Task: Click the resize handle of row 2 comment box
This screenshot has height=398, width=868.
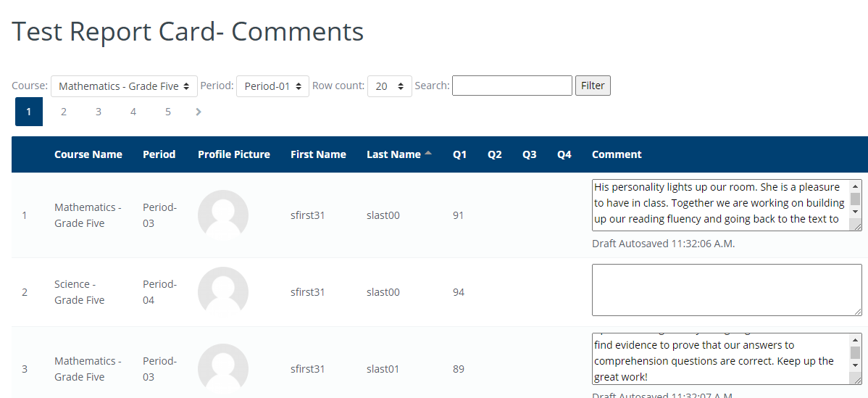Action: pyautogui.click(x=857, y=311)
